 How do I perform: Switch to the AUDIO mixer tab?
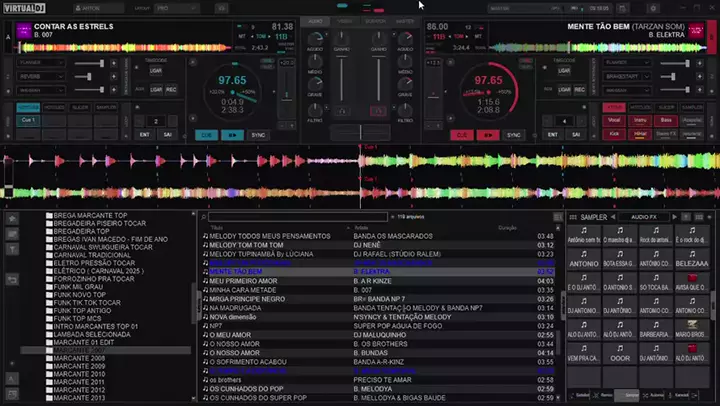(316, 20)
